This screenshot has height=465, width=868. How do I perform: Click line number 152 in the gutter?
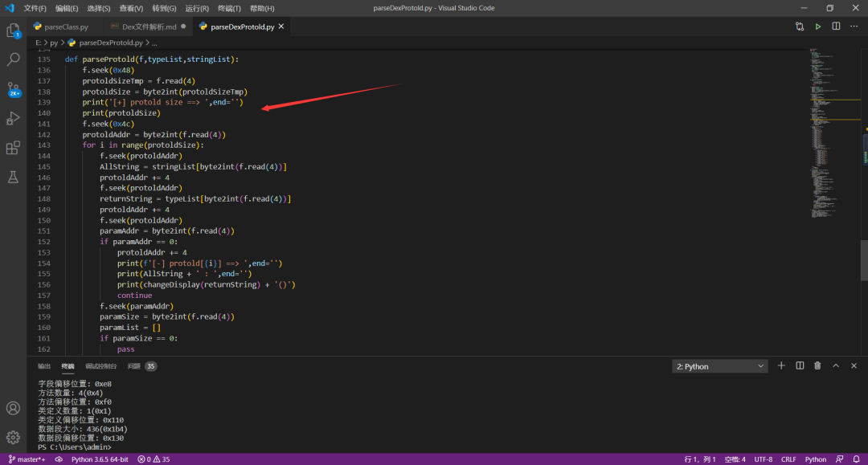43,242
